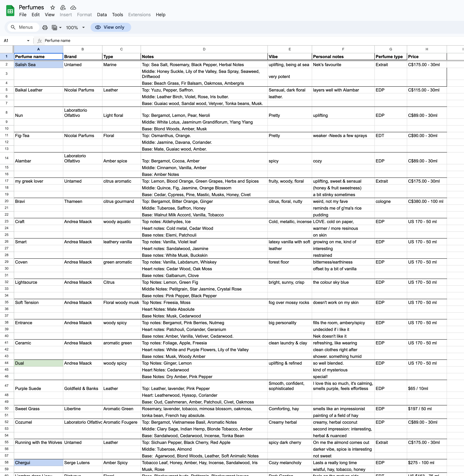Click the search magnifier in Menus box

pyautogui.click(x=13, y=27)
